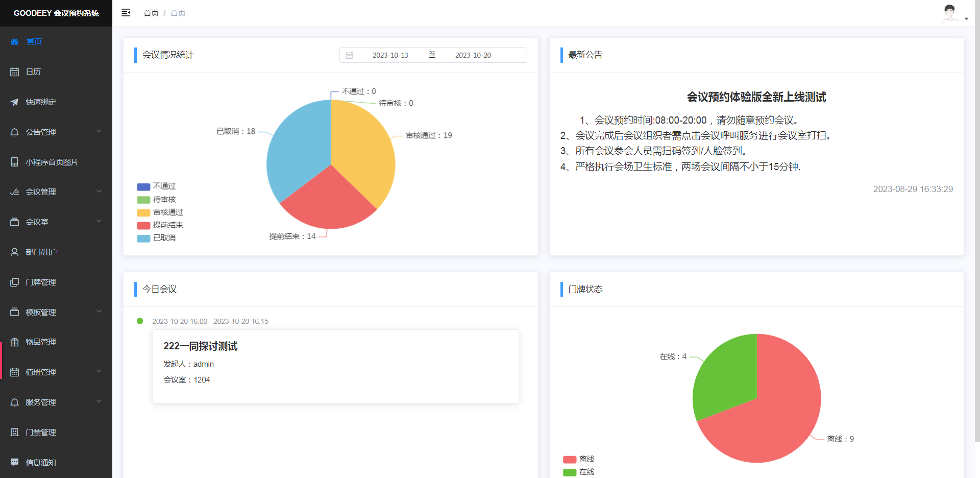Click the phone icon for 小程序首页图片
The width and height of the screenshot is (980, 478).
coord(15,162)
